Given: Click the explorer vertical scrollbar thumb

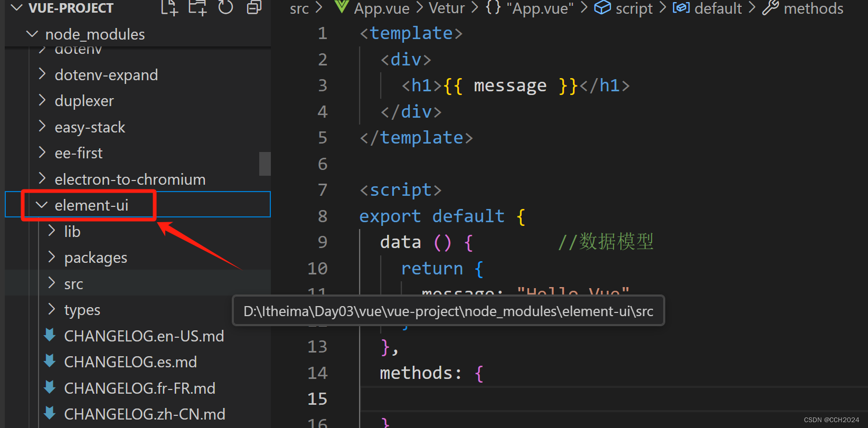Looking at the screenshot, I should tap(265, 164).
